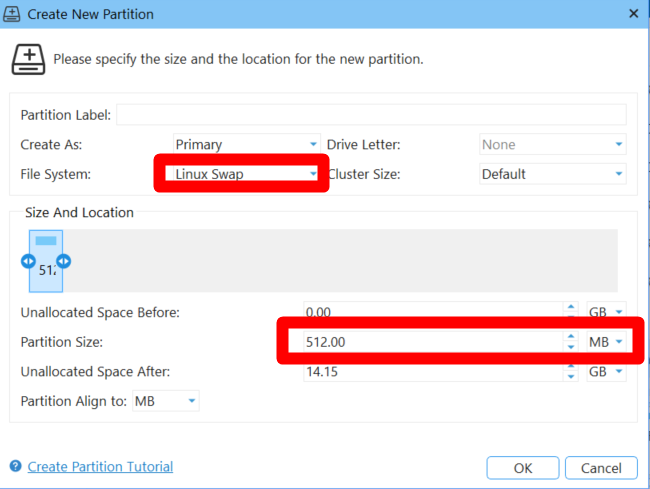Click the title bar disk icon

click(x=12, y=14)
